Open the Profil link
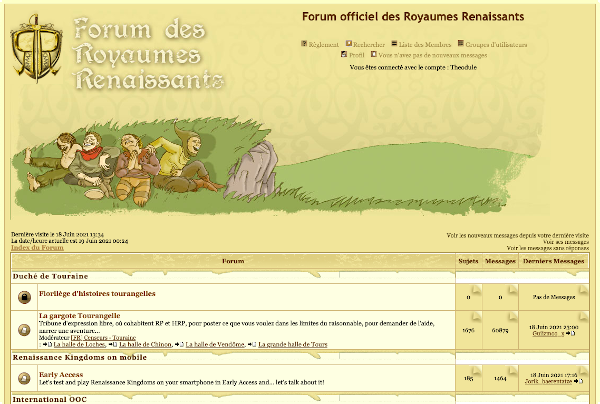The height and width of the screenshot is (404, 600). (357, 55)
